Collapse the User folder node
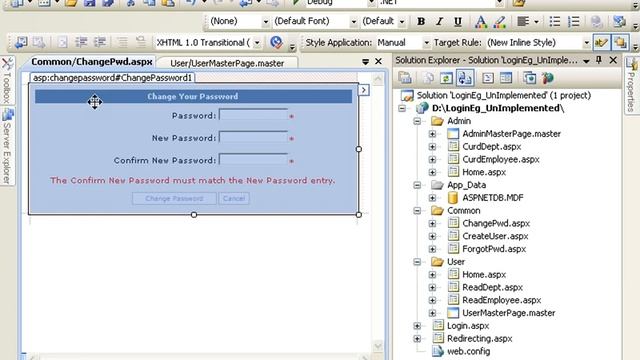This screenshot has height=360, width=640. click(417, 262)
